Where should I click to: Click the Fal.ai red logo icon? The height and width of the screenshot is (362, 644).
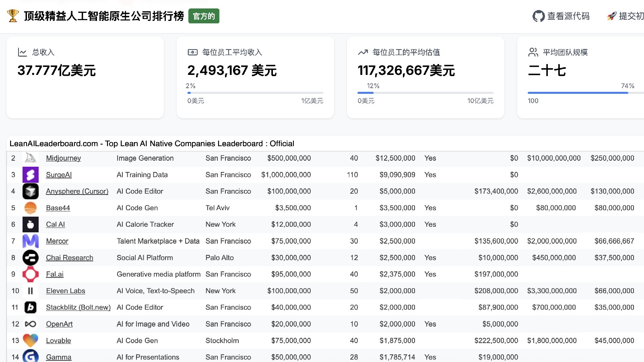coord(30,274)
